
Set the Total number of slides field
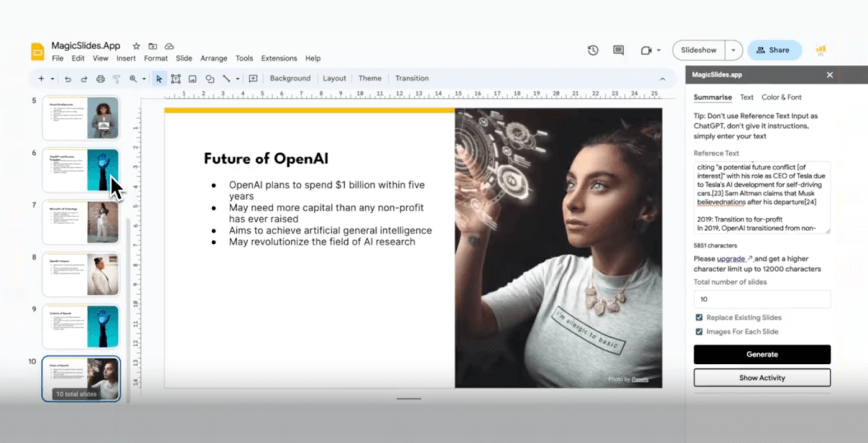(x=761, y=299)
